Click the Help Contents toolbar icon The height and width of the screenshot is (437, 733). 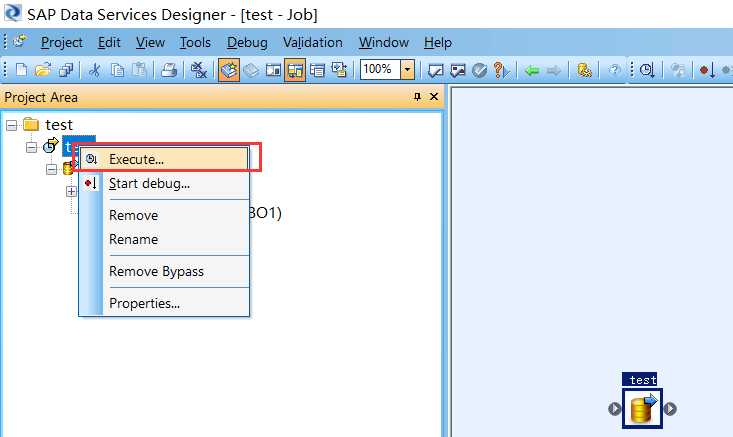click(x=614, y=71)
